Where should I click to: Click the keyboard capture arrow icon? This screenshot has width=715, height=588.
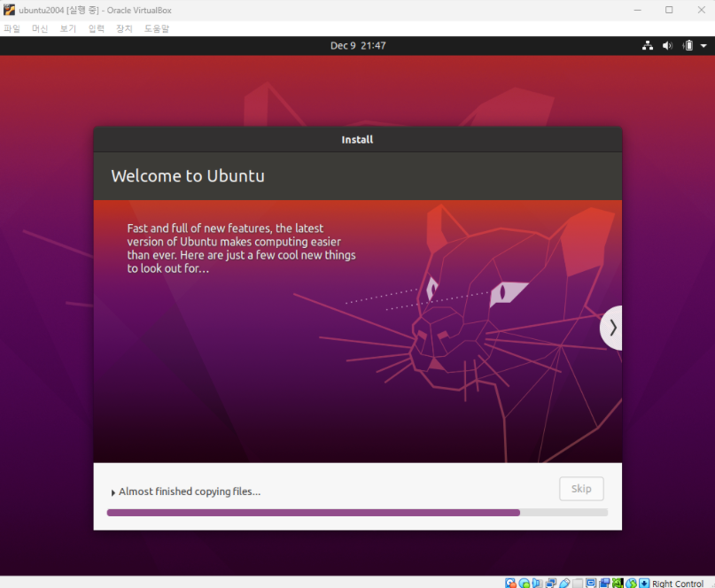click(644, 583)
